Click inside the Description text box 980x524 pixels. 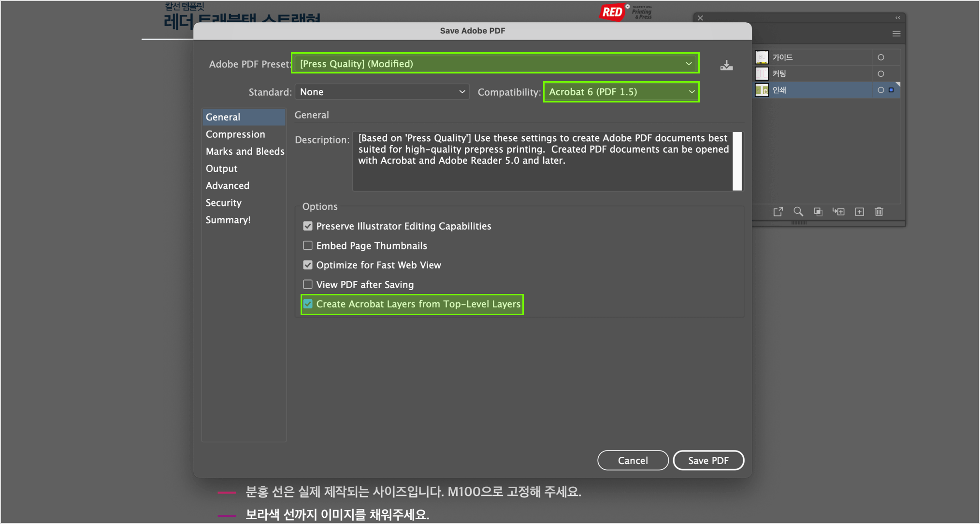pyautogui.click(x=543, y=161)
